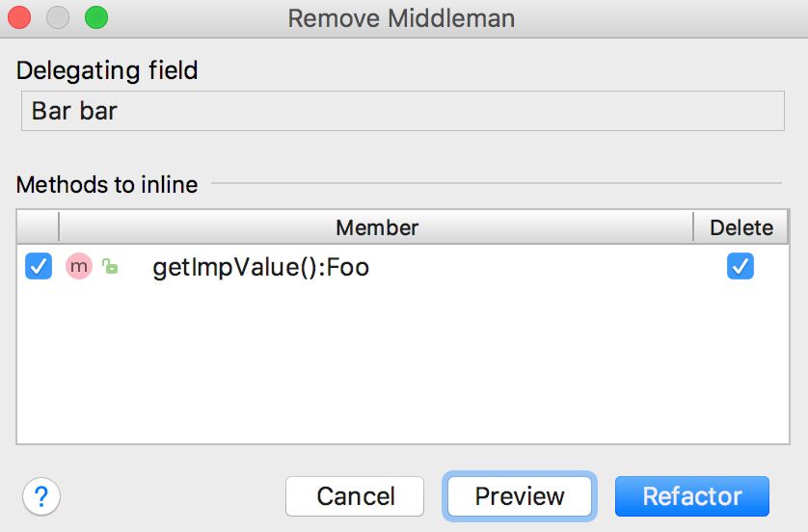Click the Refactor button

(692, 496)
